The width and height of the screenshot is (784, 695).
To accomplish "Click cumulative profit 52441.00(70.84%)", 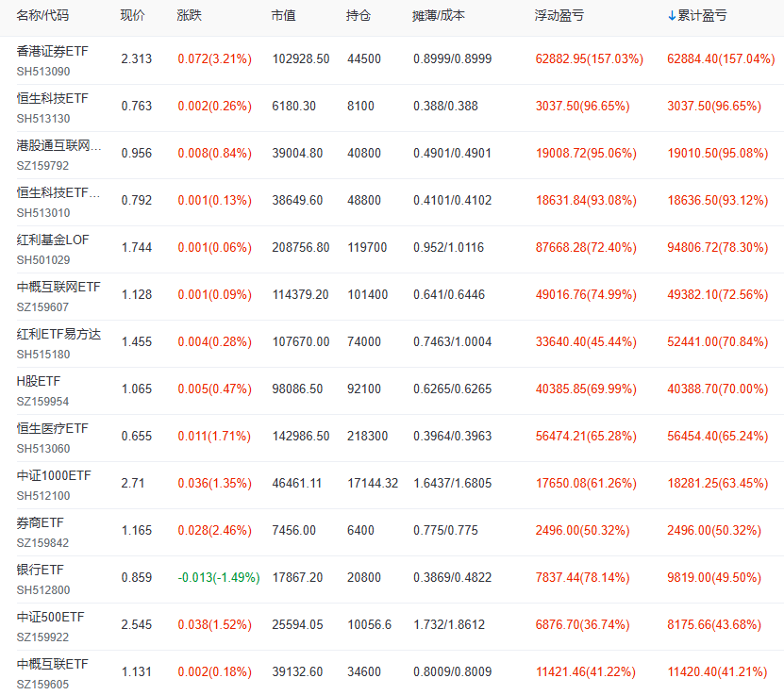I will pyautogui.click(x=718, y=341).
